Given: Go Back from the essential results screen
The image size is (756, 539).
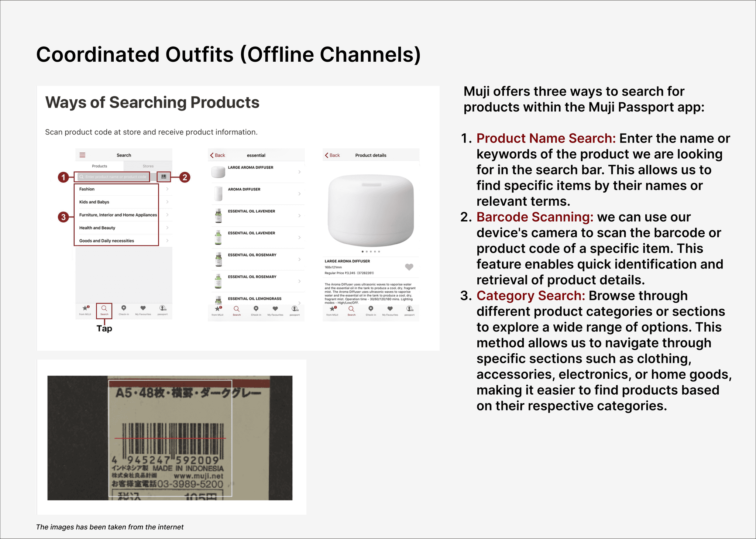Looking at the screenshot, I should (218, 155).
